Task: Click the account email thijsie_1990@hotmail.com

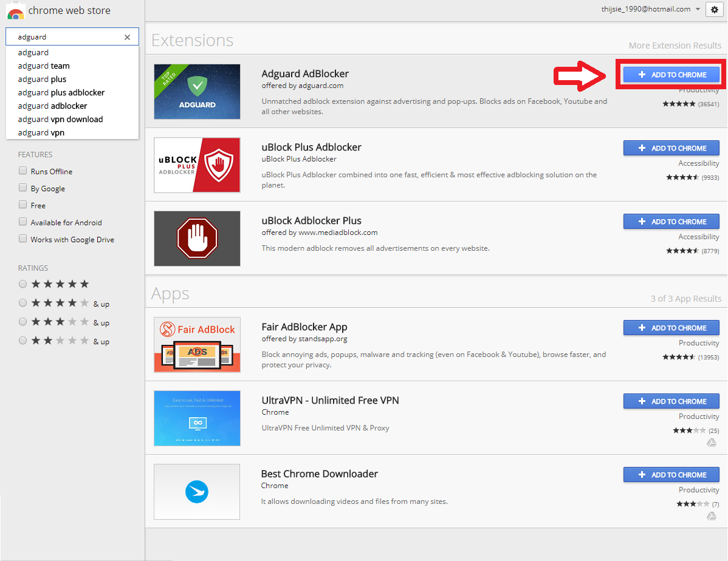Action: (646, 9)
